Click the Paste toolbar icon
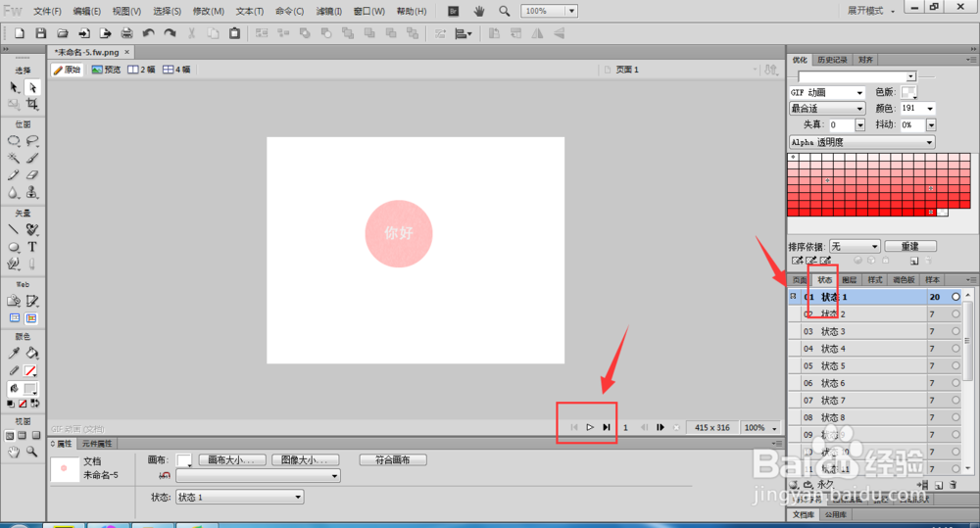The height and width of the screenshot is (528, 980). point(234,33)
